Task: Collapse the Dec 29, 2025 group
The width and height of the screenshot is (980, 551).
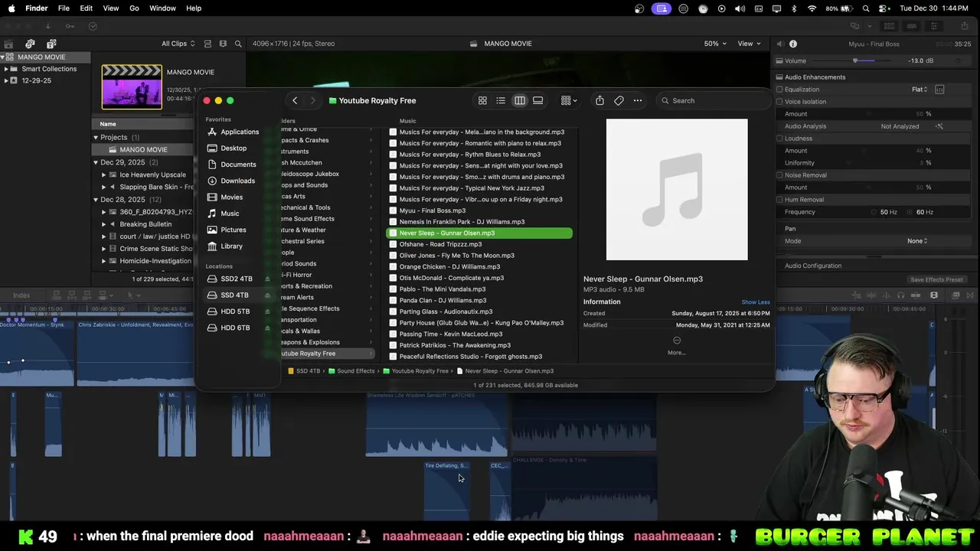Action: click(x=96, y=162)
